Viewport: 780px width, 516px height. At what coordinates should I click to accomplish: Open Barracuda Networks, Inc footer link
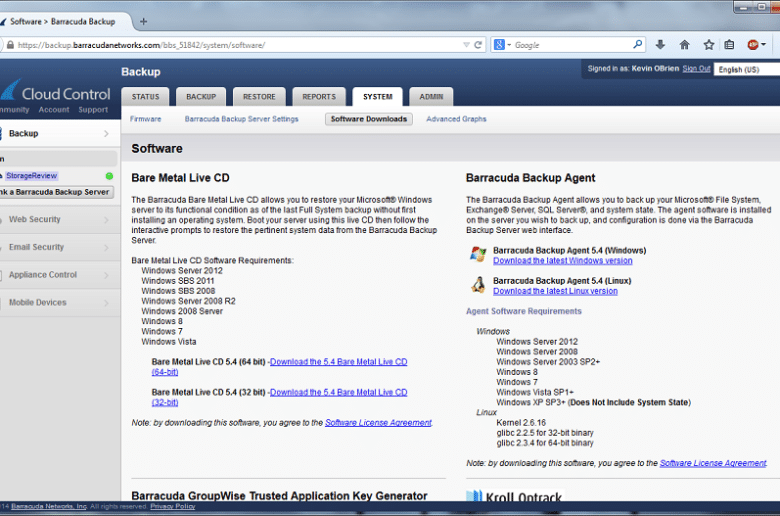click(x=49, y=507)
